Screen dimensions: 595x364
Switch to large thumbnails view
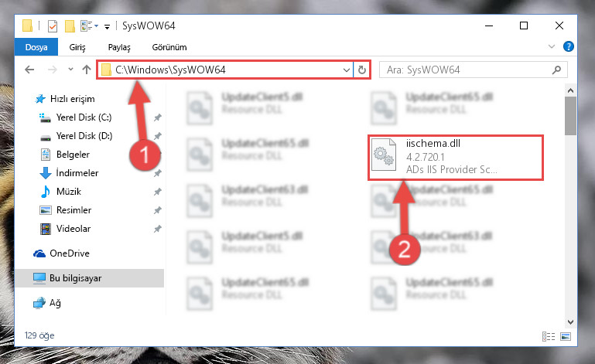566,336
